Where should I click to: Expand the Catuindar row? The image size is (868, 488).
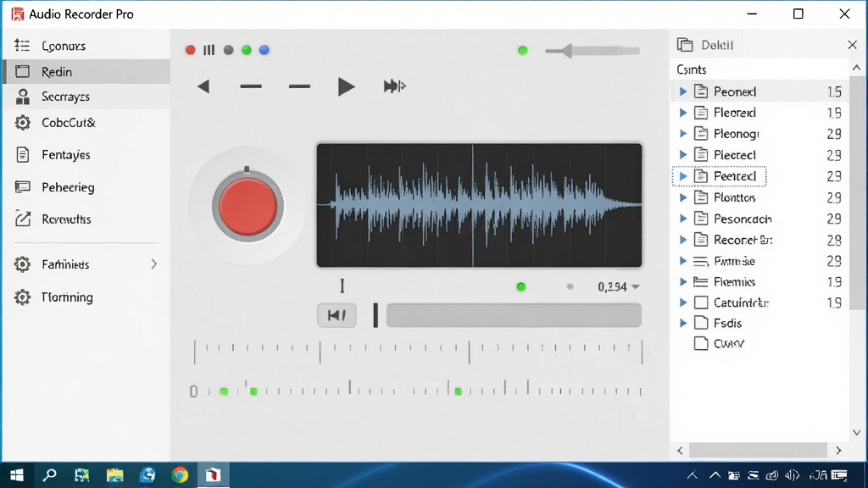(x=683, y=302)
